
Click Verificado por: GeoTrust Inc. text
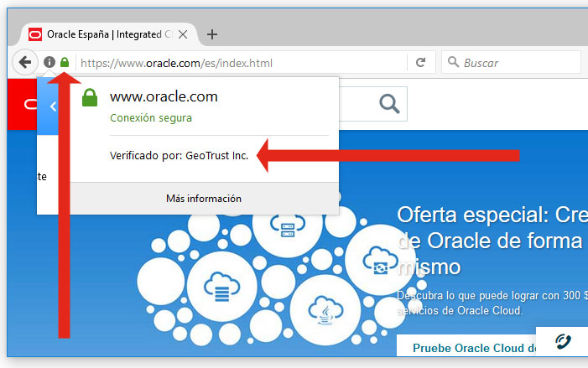[180, 156]
